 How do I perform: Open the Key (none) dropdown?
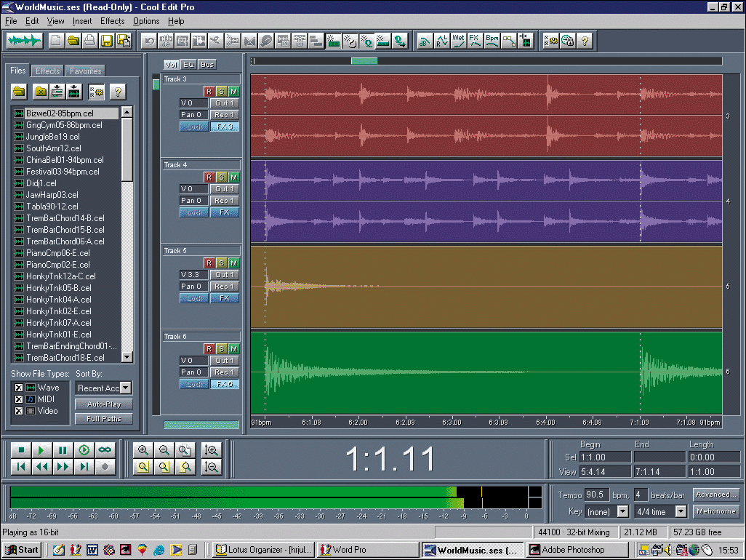(623, 512)
